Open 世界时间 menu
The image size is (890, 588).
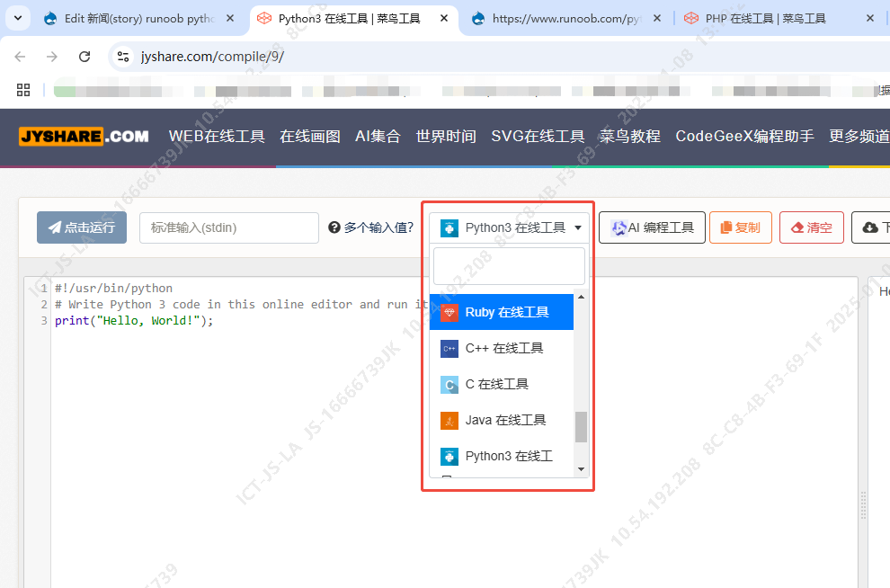click(x=446, y=137)
